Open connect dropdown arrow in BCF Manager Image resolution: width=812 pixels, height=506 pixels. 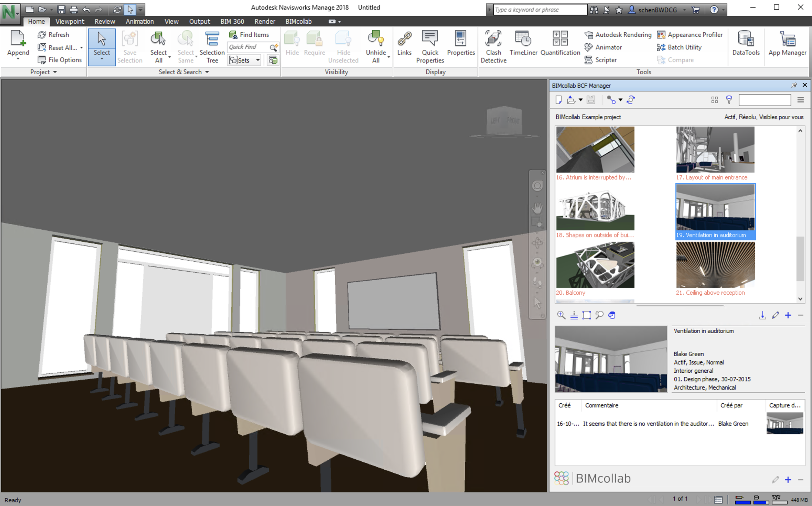(620, 100)
